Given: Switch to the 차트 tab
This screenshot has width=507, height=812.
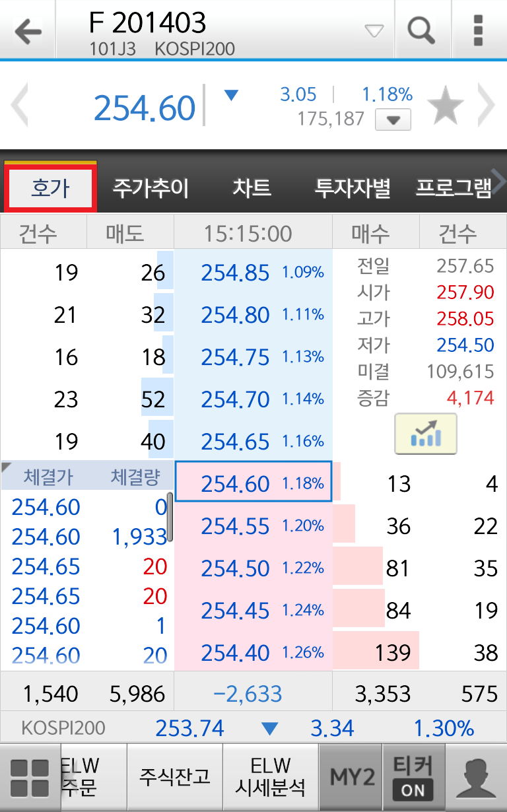Looking at the screenshot, I should 252,189.
